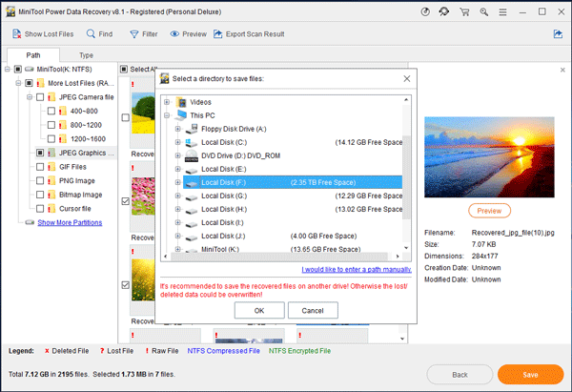The image size is (572, 392).
Task: Click MiniTool(K: NTFS) drive icon in tree
Action: coord(30,69)
